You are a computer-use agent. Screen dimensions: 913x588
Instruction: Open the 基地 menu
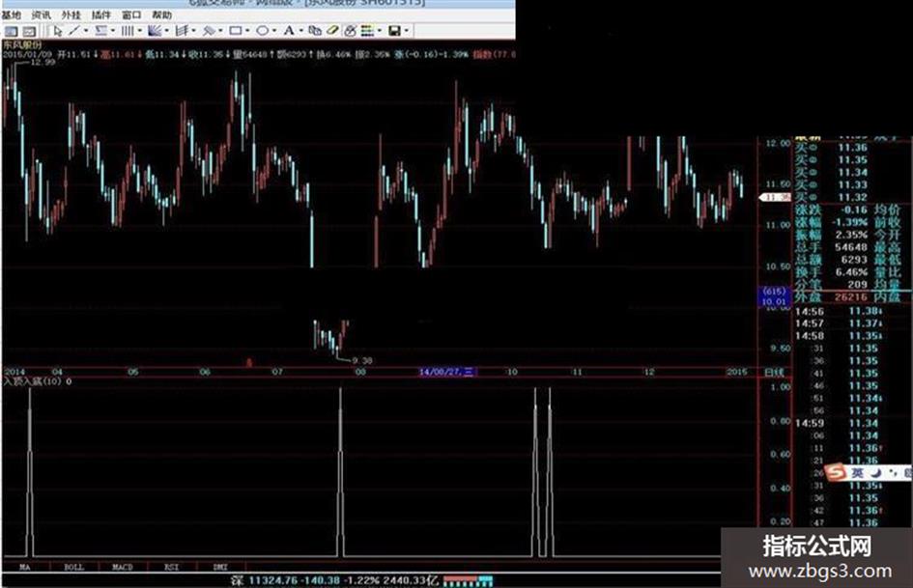coord(11,15)
